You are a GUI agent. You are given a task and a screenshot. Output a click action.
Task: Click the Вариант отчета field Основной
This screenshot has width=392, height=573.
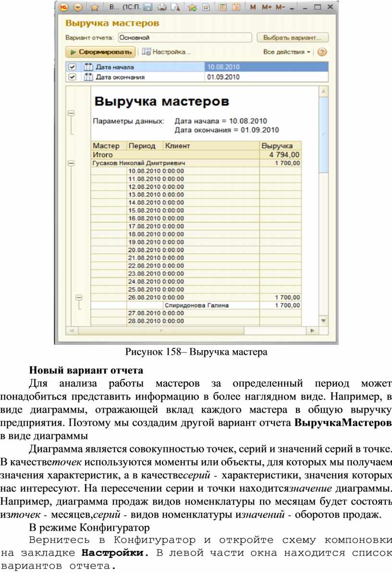pos(185,37)
